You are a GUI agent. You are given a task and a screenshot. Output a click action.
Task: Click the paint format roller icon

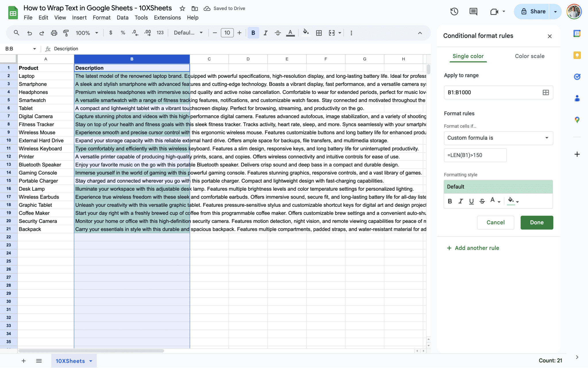[x=66, y=33]
